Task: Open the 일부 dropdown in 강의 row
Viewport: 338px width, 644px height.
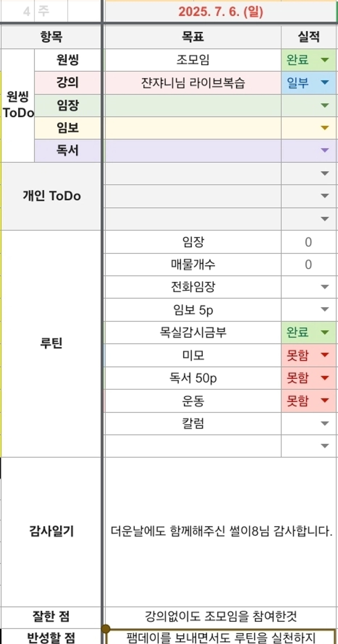Action: (324, 82)
